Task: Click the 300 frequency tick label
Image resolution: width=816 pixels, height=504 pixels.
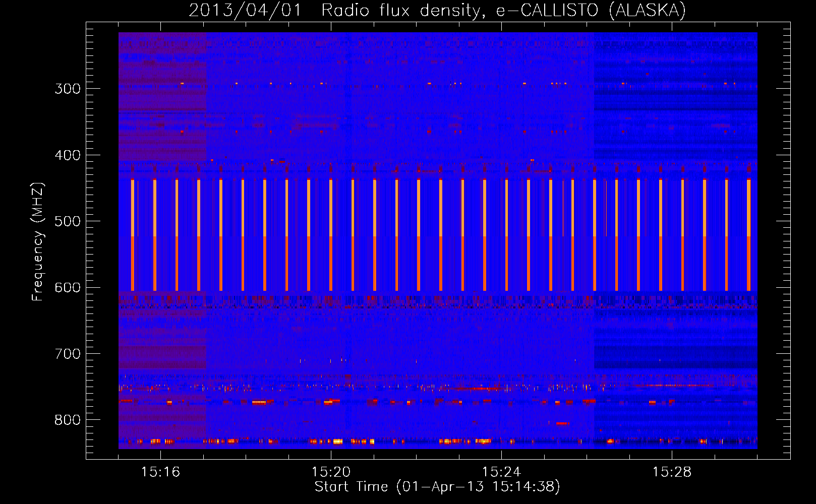Action: coord(68,89)
